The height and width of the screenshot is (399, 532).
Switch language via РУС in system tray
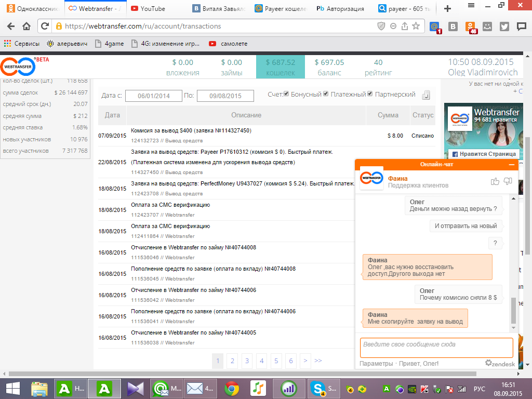tap(480, 389)
